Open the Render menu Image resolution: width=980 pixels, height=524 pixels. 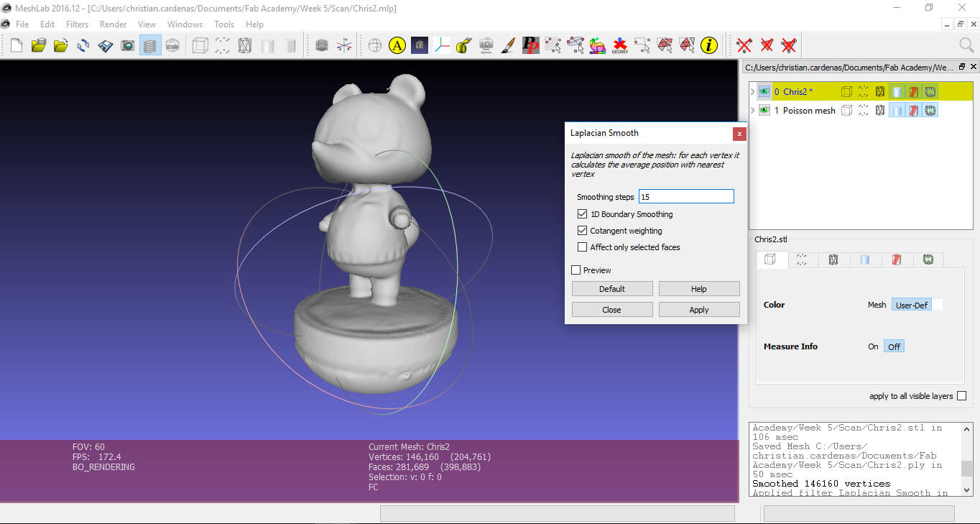click(x=114, y=24)
